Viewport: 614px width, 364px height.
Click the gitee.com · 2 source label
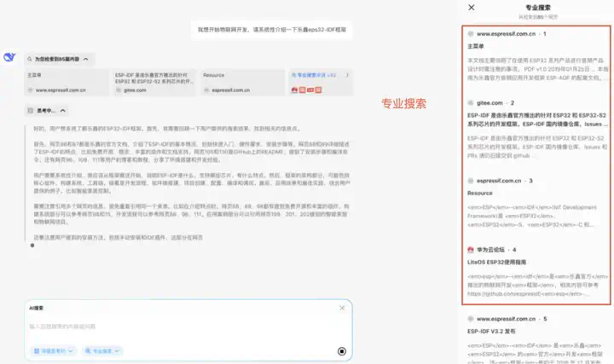point(495,103)
